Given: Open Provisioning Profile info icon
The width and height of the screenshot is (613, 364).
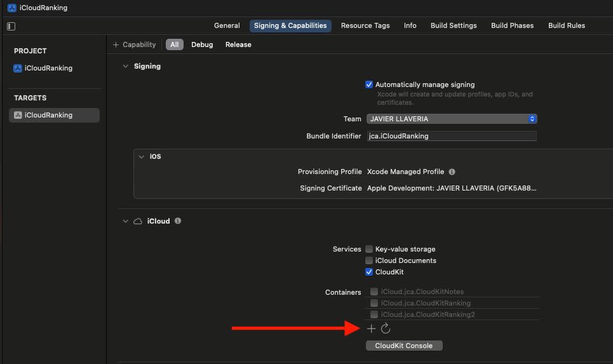Looking at the screenshot, I should coord(452,172).
